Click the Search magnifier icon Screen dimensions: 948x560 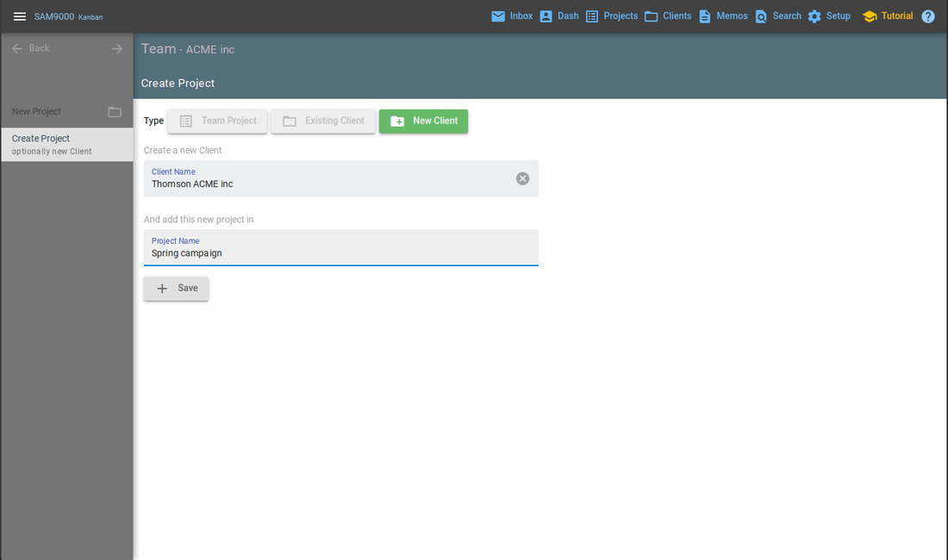[x=761, y=16]
